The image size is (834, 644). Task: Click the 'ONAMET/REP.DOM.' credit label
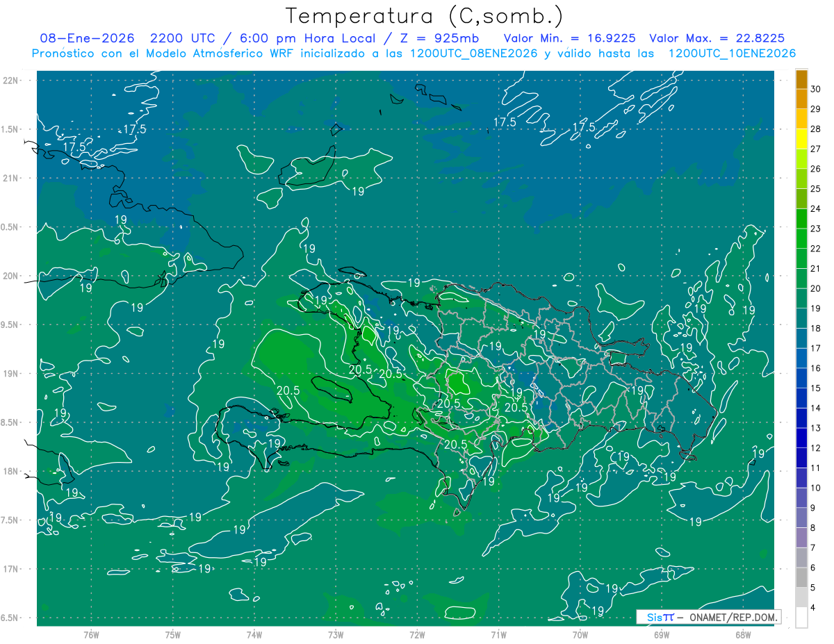pyautogui.click(x=733, y=617)
